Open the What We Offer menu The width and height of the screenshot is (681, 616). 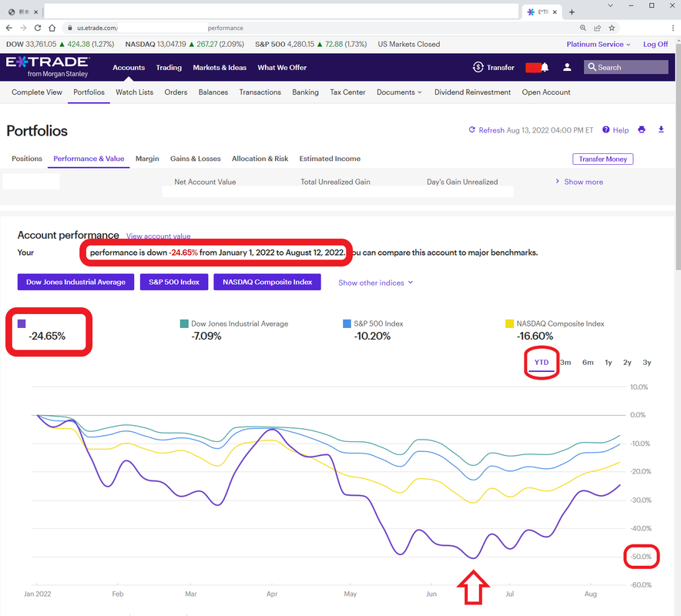tap(282, 68)
